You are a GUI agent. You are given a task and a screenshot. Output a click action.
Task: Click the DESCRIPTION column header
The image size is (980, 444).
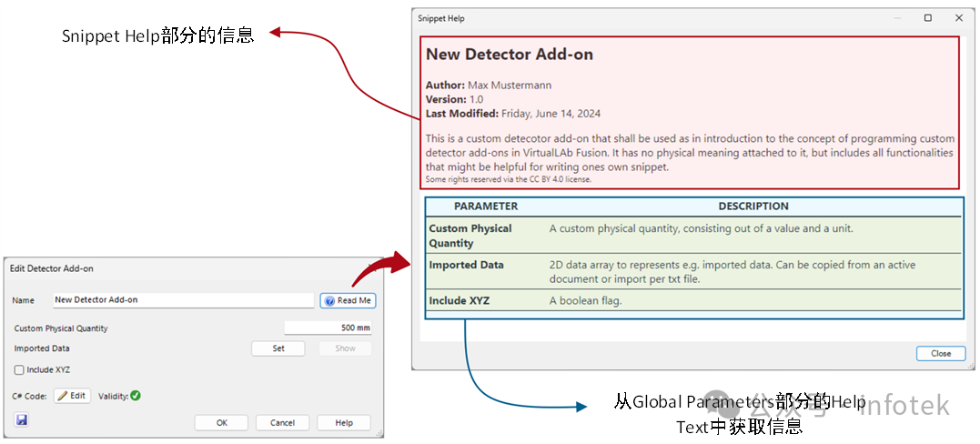(753, 207)
